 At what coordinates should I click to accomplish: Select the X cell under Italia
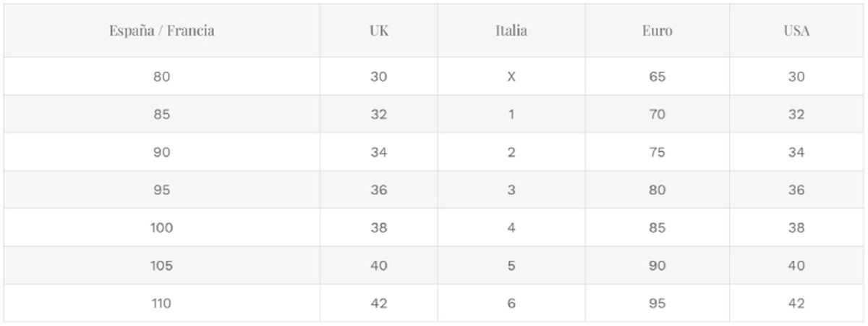pyautogui.click(x=511, y=77)
